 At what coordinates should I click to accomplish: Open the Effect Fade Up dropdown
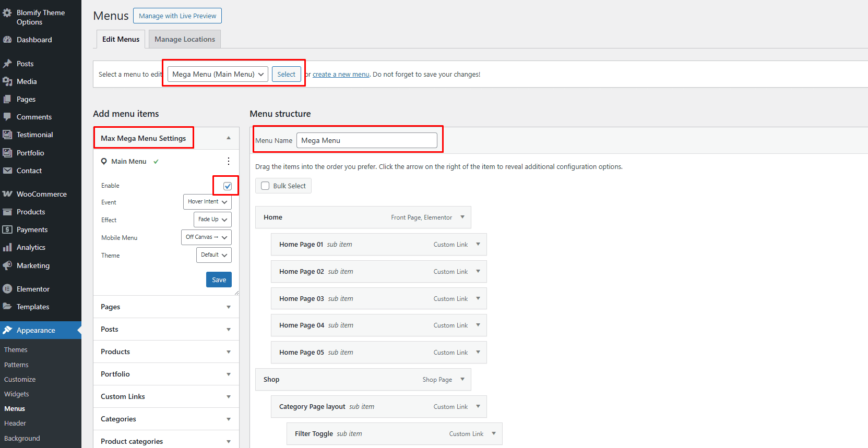212,220
